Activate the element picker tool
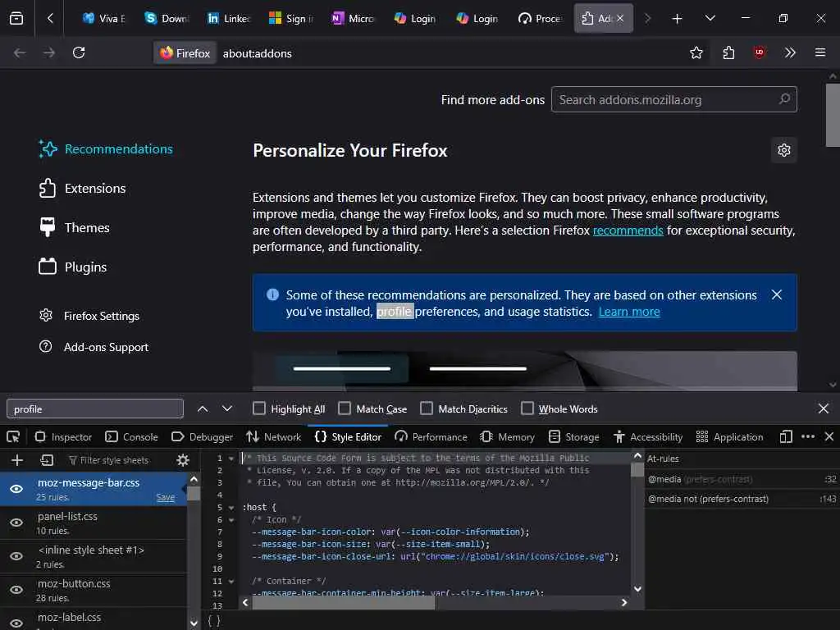840x630 pixels. [13, 436]
